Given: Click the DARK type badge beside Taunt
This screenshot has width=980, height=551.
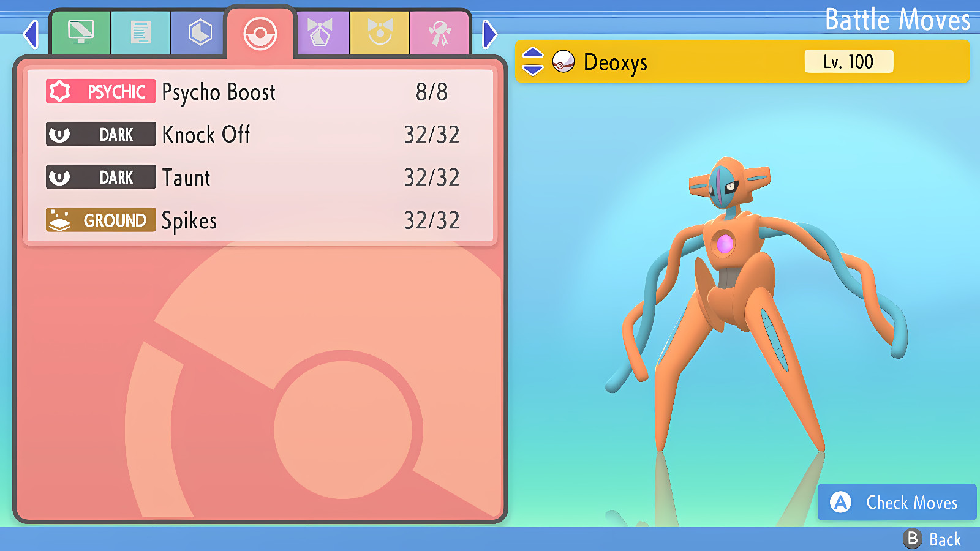Looking at the screenshot, I should point(101,178).
